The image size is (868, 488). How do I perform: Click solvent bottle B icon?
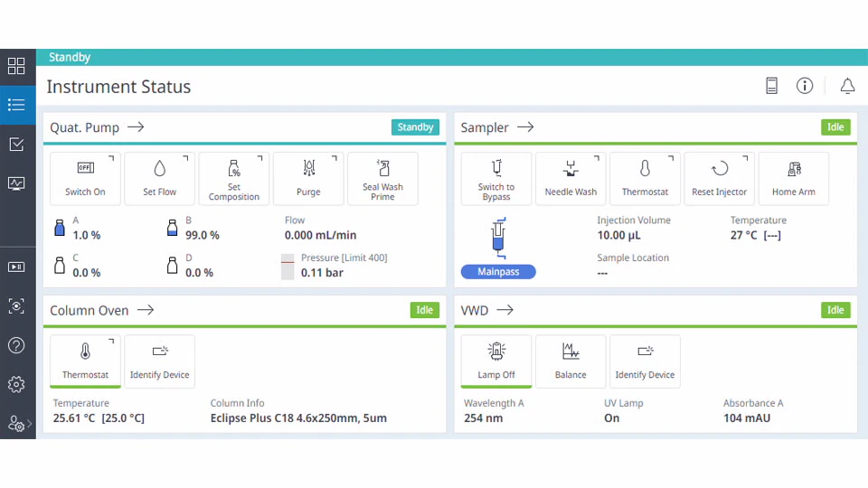[172, 228]
